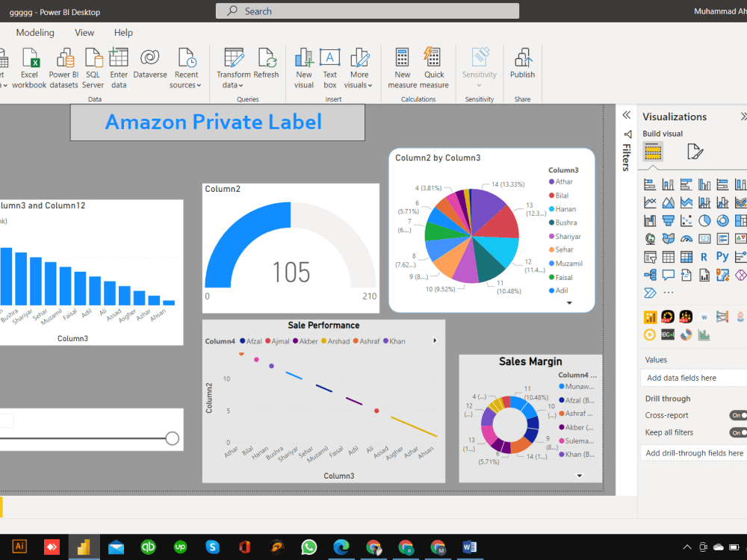Select the Clustered column chart visual
This screenshot has height=560, width=747.
click(704, 184)
